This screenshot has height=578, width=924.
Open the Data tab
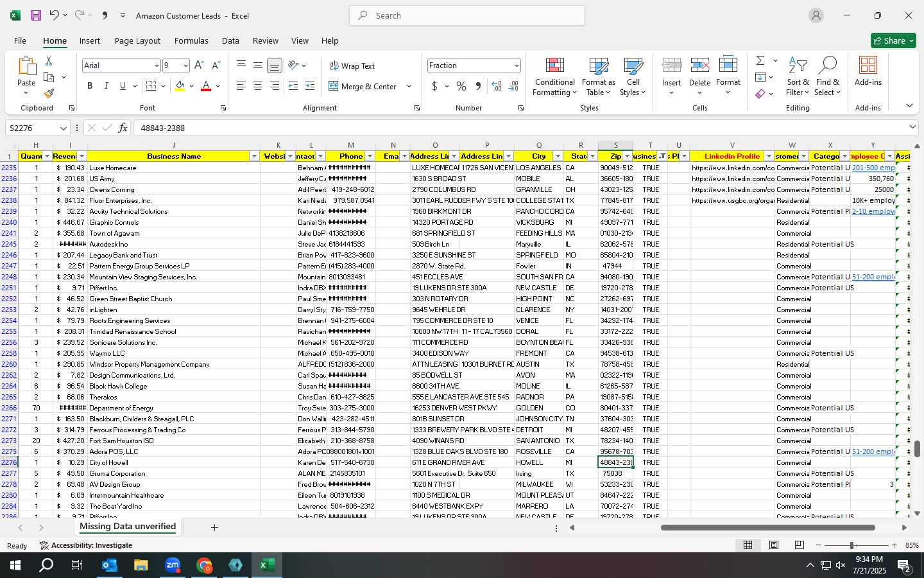click(x=230, y=40)
